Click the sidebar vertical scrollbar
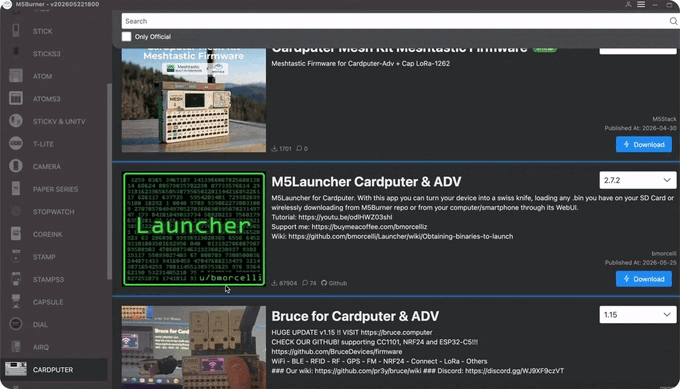Screen dimensions: 680x389 pyautogui.click(x=109, y=181)
